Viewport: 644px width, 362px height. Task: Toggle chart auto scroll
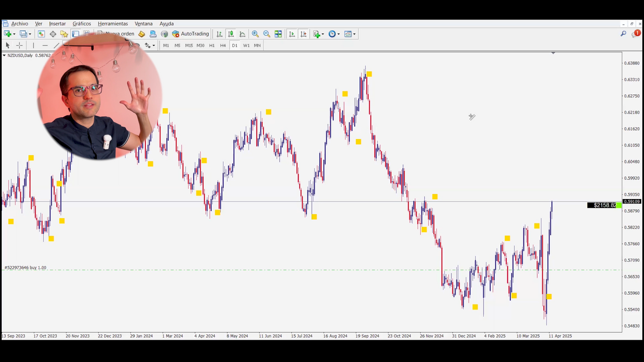292,34
